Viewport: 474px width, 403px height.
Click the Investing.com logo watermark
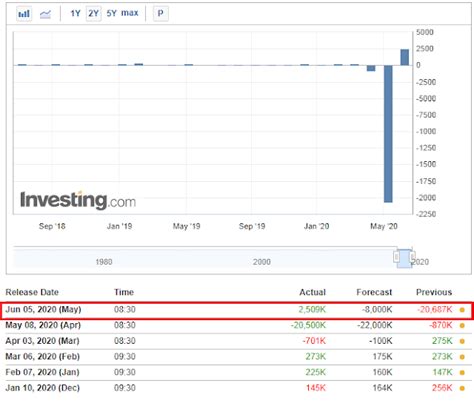click(x=78, y=200)
